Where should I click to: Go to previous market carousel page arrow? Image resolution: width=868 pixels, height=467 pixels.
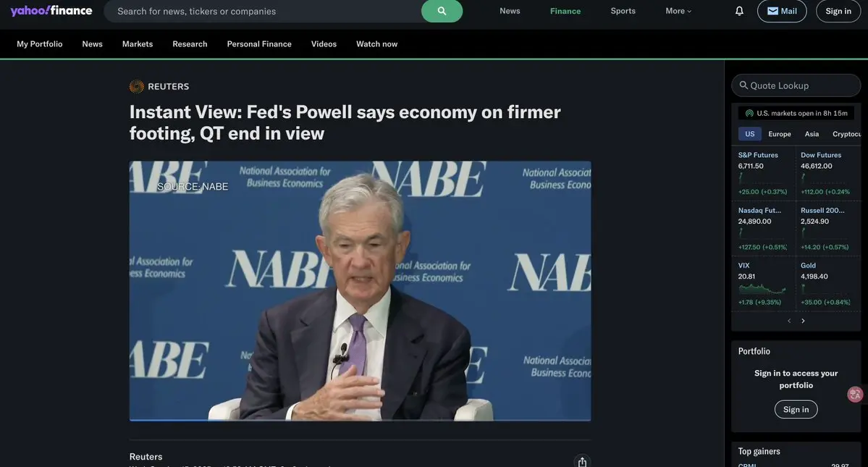click(789, 321)
